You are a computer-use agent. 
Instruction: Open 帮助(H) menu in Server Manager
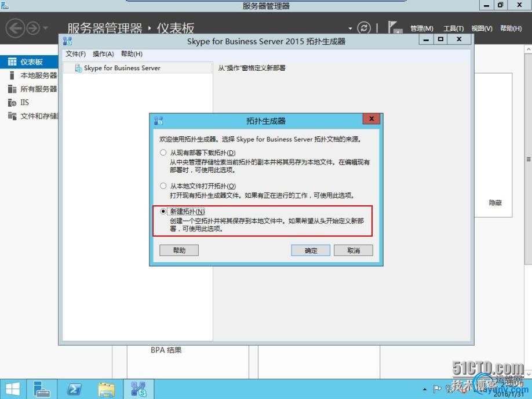click(511, 28)
